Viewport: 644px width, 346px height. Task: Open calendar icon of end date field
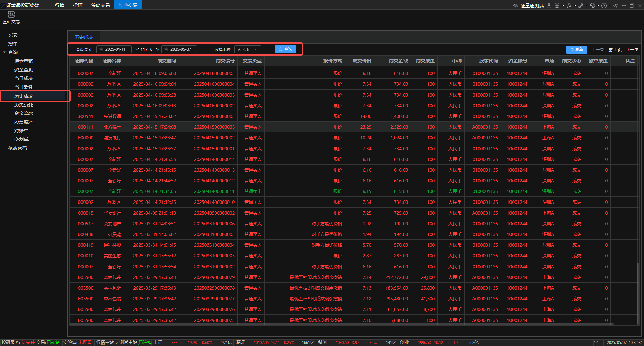165,49
